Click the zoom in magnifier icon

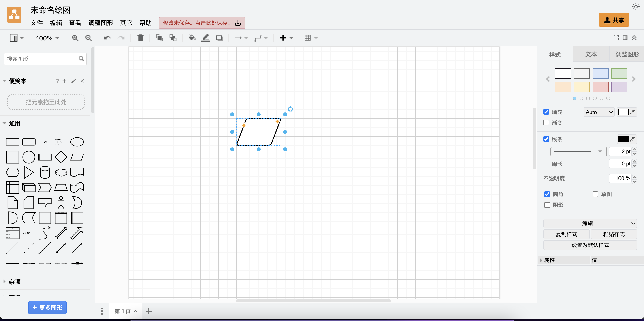[x=75, y=38]
